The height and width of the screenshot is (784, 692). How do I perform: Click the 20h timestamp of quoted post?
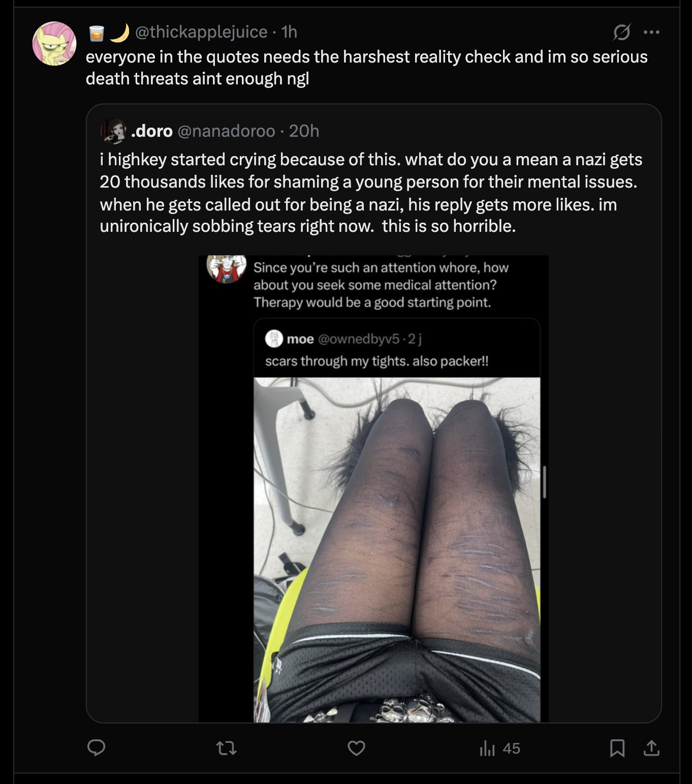coord(304,131)
